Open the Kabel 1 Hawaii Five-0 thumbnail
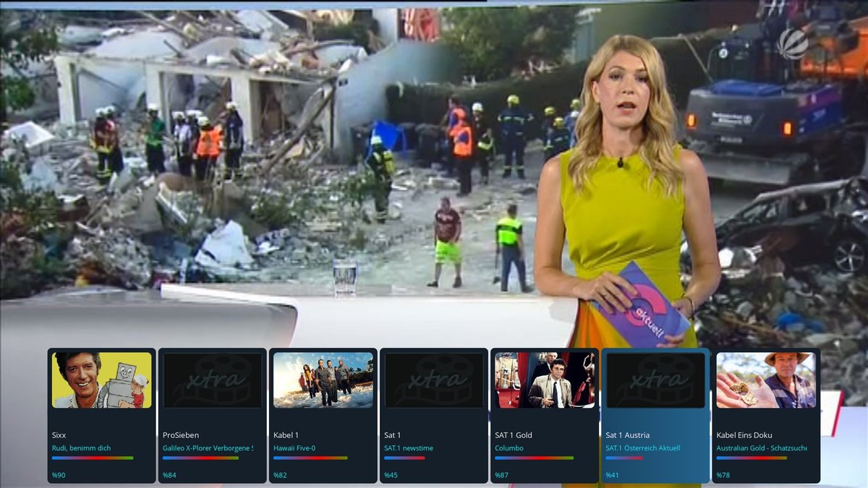 (323, 380)
